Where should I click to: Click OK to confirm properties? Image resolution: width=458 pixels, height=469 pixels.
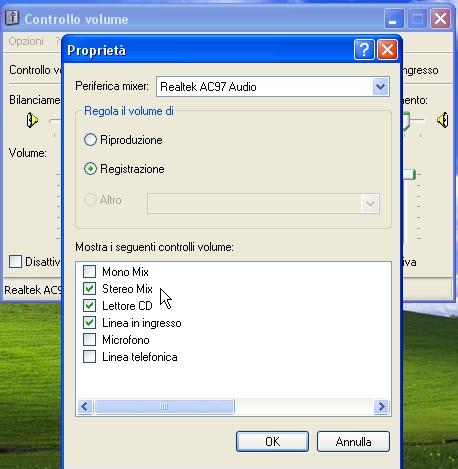pos(272,442)
